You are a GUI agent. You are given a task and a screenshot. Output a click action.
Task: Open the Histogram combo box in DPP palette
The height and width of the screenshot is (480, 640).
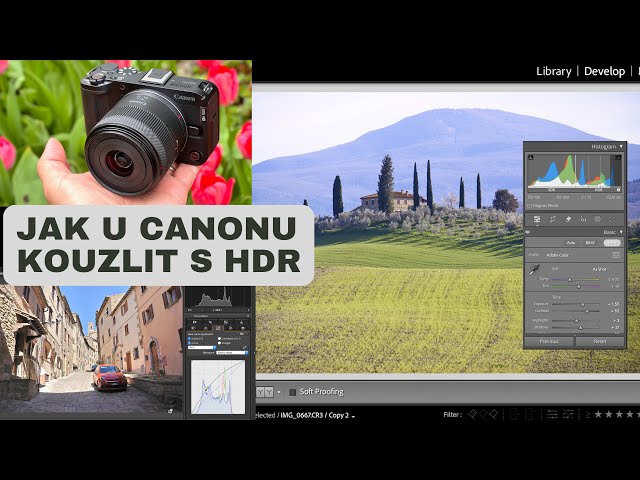232,352
